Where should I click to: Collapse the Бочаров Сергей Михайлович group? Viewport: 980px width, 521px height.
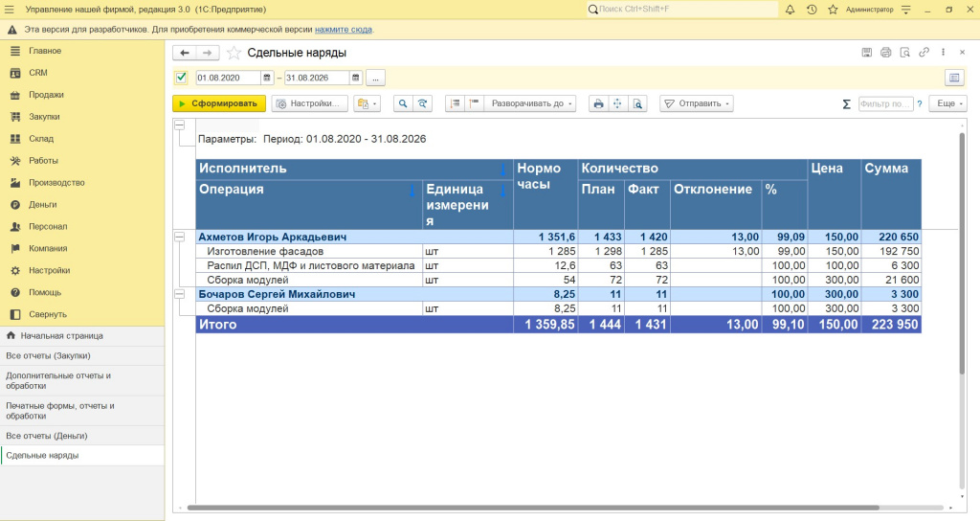point(179,294)
